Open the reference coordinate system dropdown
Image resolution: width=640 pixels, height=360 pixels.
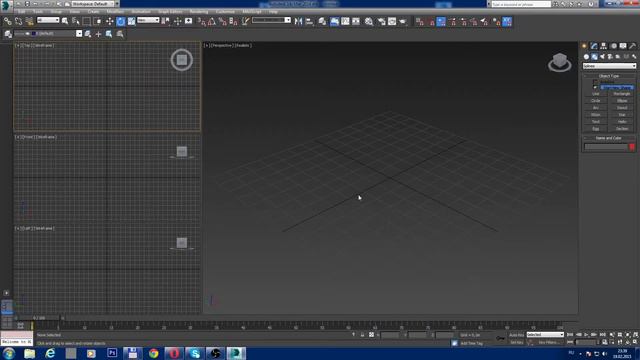pyautogui.click(x=148, y=20)
